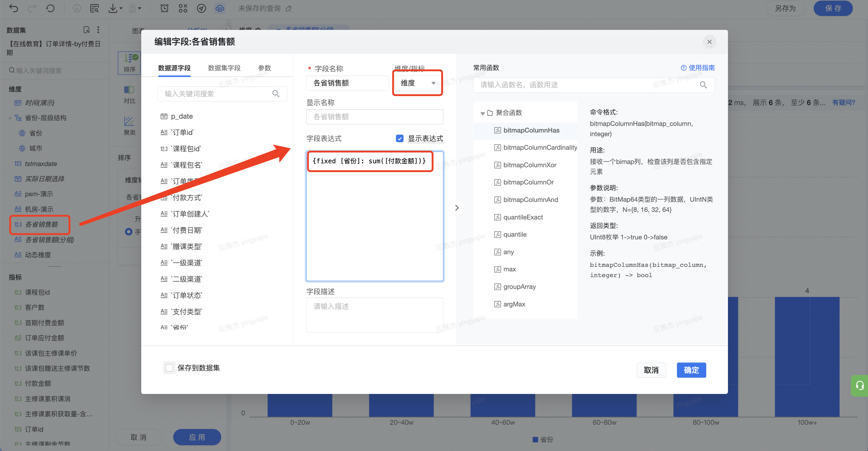The width and height of the screenshot is (868, 451).
Task: Click the 显示名称 input field
Action: [x=374, y=117]
